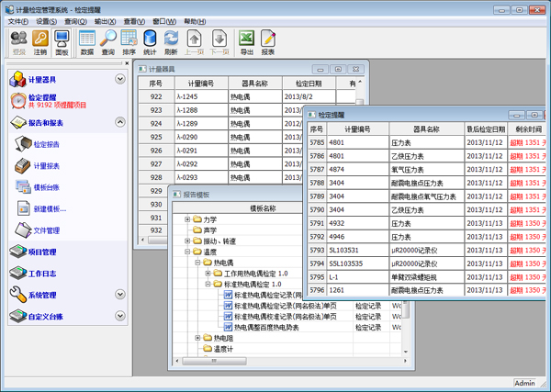Image resolution: width=551 pixels, height=392 pixels.
Task: Open the 输出(X) menu
Action: 104,21
